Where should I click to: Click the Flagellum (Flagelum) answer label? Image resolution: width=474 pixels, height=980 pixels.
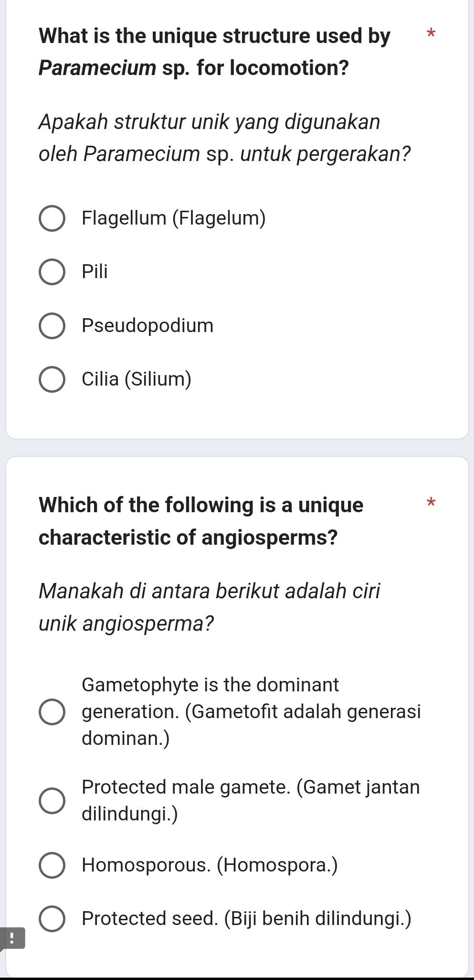point(174,219)
